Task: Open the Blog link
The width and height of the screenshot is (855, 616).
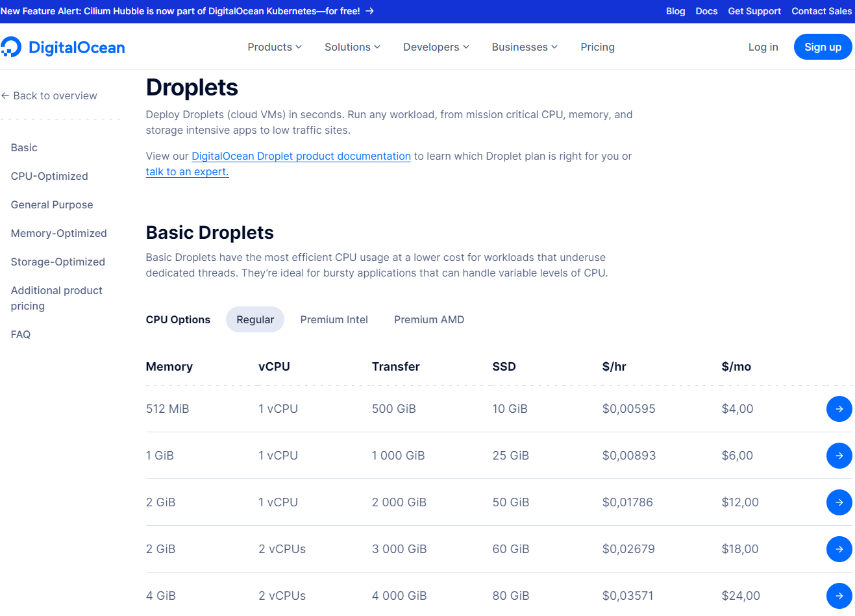Action: pyautogui.click(x=675, y=11)
